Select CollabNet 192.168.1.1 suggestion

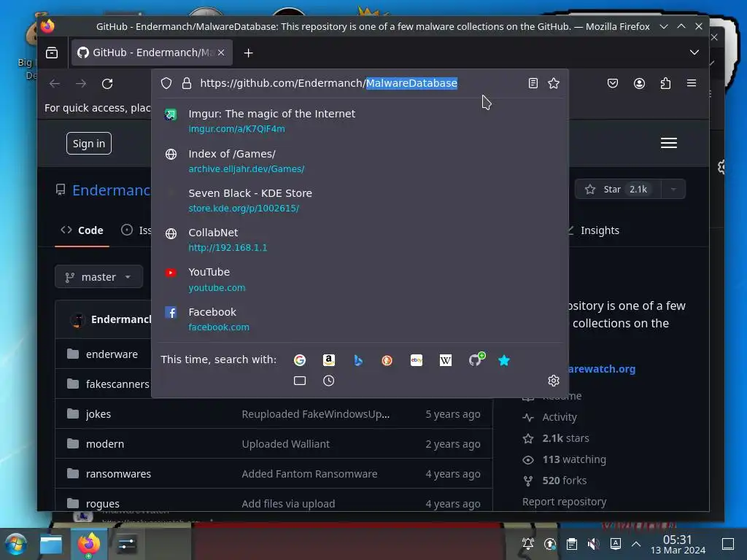360,240
